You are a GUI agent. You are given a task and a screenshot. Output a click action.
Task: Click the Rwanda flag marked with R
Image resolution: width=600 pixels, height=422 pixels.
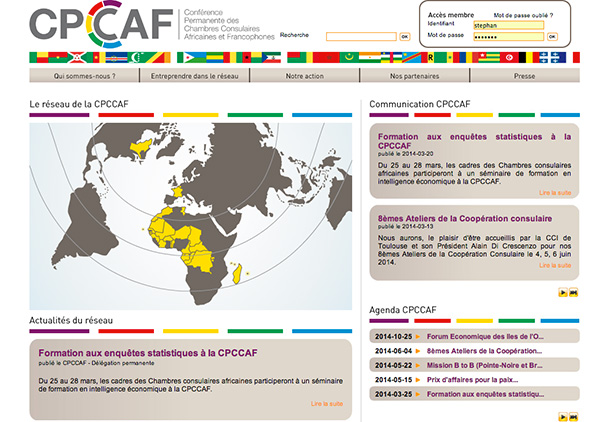click(430, 57)
